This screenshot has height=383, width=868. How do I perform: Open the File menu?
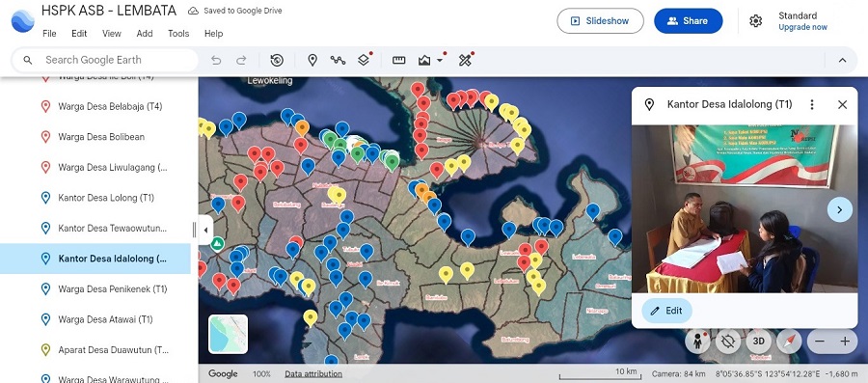click(x=49, y=33)
